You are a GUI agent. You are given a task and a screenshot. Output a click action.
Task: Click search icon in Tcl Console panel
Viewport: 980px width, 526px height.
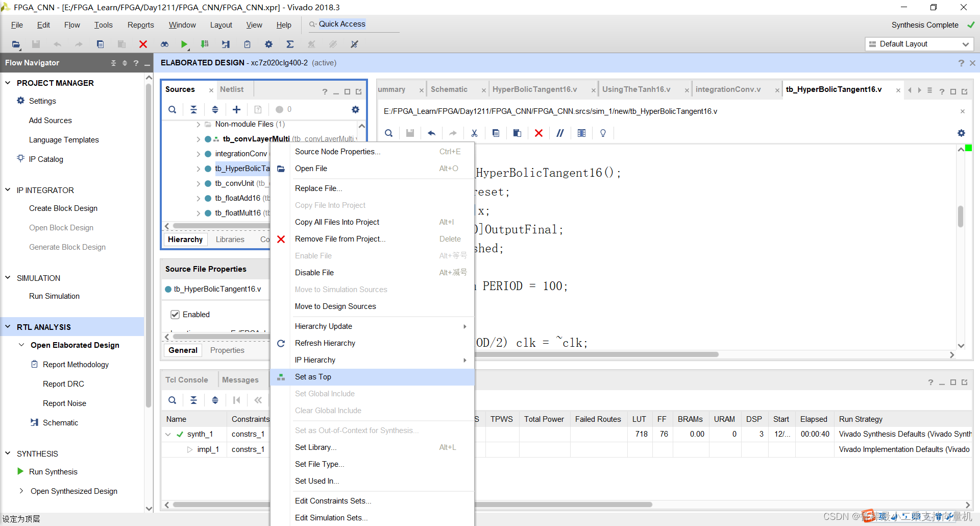tap(173, 400)
